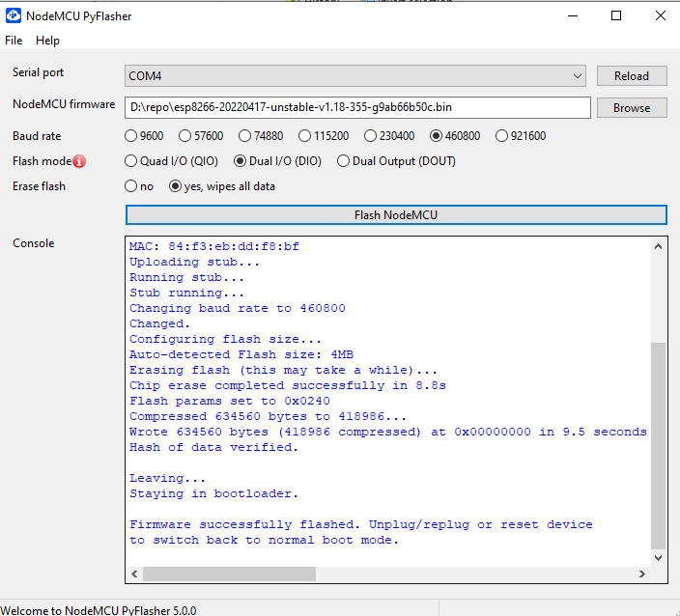Click the console horizontal scrollbar thumb
The image size is (680, 616).
click(230, 574)
